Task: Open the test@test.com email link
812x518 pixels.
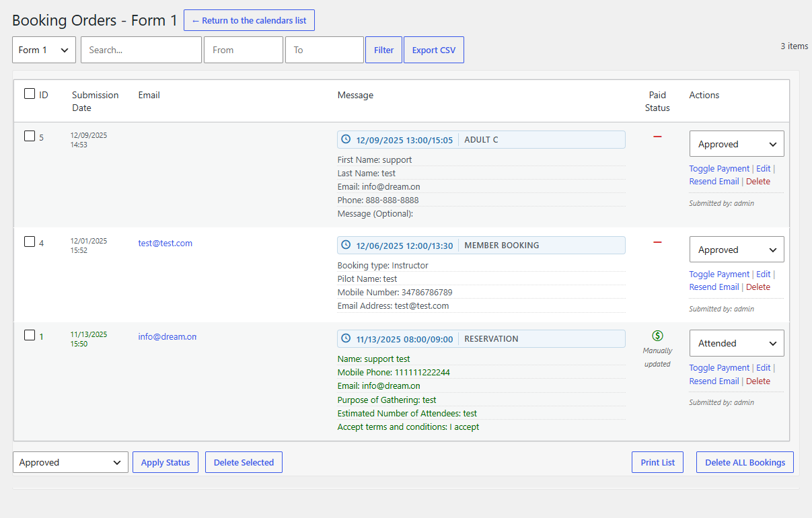Action: 165,244
